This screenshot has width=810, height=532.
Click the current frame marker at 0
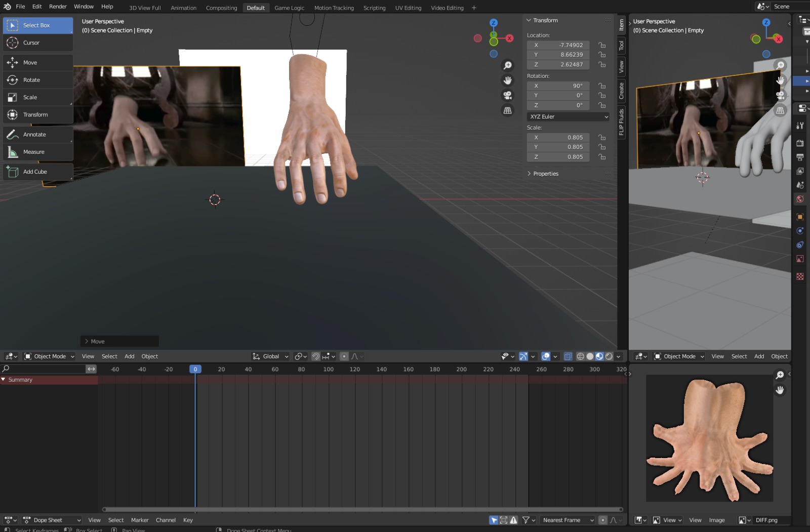coord(195,370)
